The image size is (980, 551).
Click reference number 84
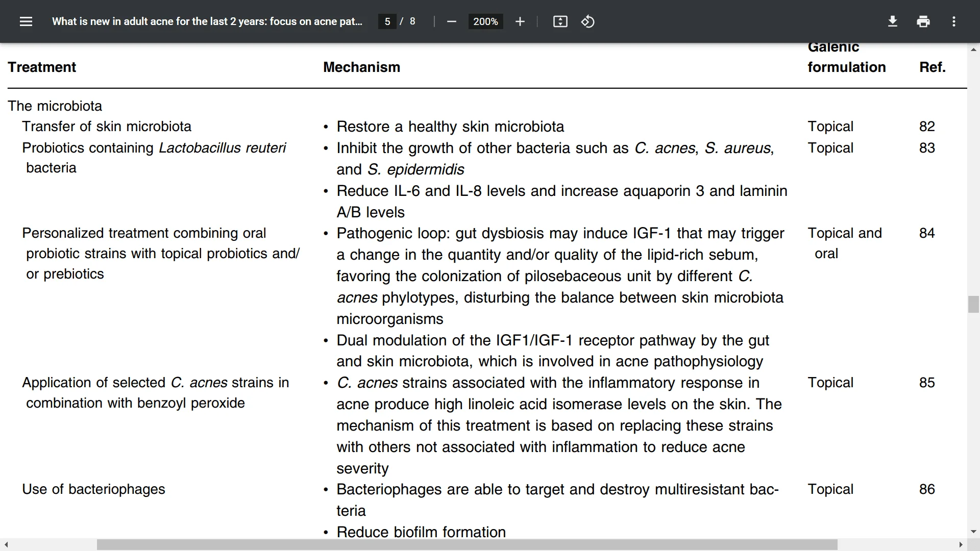pos(927,233)
